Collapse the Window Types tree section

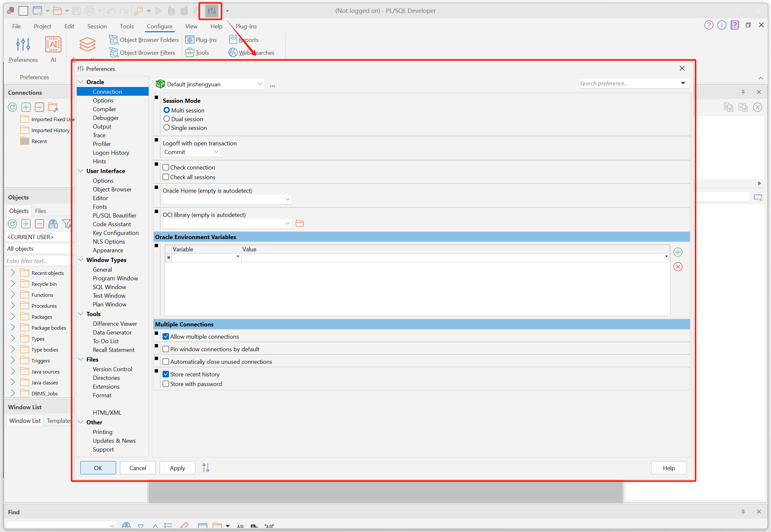[81, 260]
